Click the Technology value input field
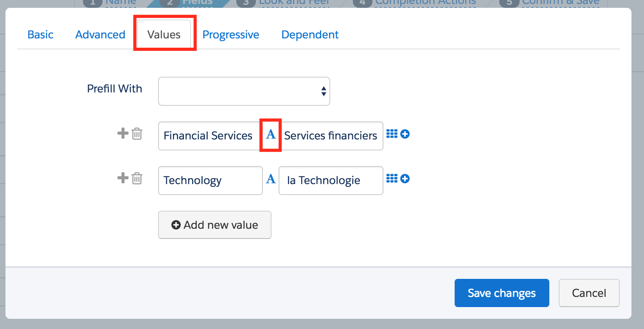The height and width of the screenshot is (329, 644). 210,180
